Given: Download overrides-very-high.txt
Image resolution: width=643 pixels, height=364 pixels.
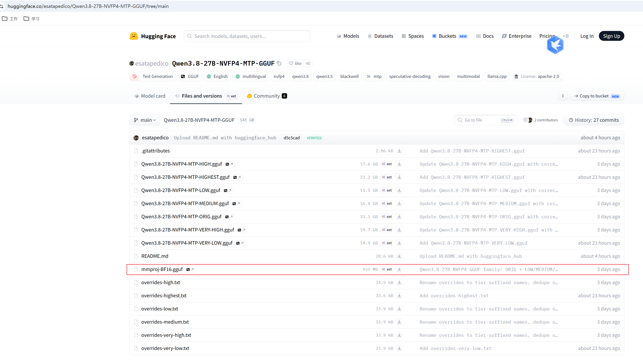Looking at the screenshot, I should click(399, 335).
